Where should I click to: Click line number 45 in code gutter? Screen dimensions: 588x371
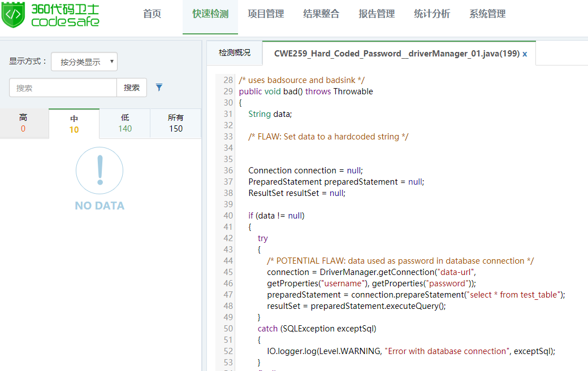pyautogui.click(x=228, y=272)
